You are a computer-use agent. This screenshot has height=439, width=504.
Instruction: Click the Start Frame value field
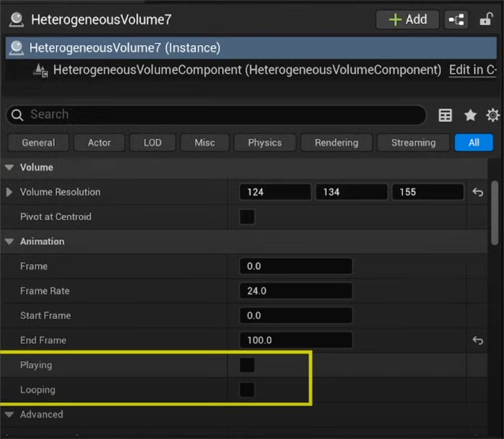[296, 315]
